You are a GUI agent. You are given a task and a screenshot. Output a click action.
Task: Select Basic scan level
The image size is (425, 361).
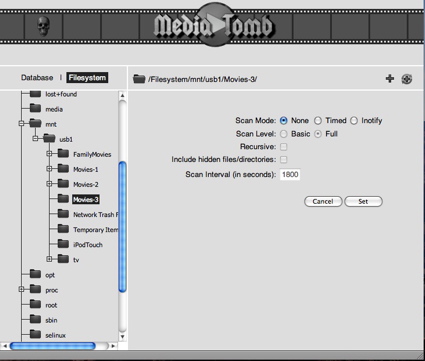click(x=284, y=134)
